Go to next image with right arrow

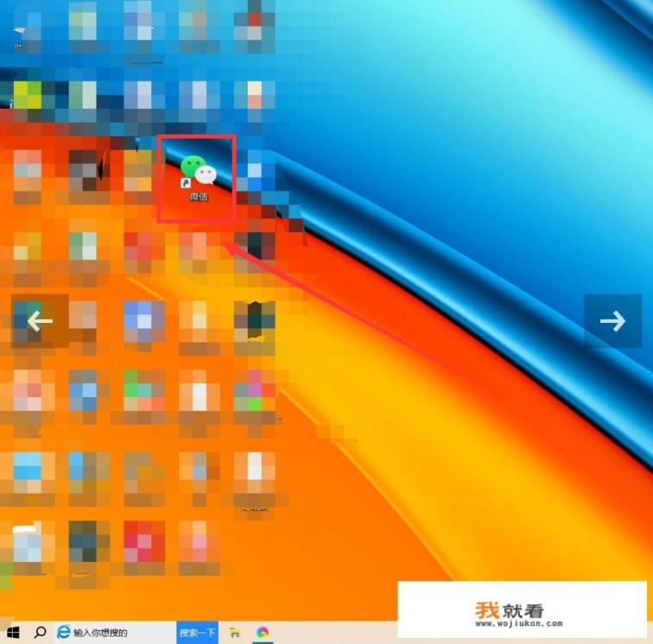click(x=612, y=321)
